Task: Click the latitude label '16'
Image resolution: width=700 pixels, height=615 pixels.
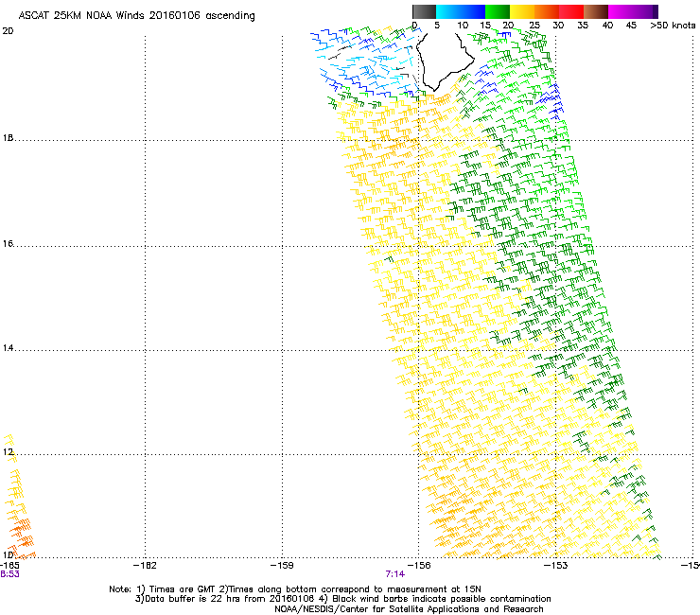Action: pyautogui.click(x=8, y=244)
